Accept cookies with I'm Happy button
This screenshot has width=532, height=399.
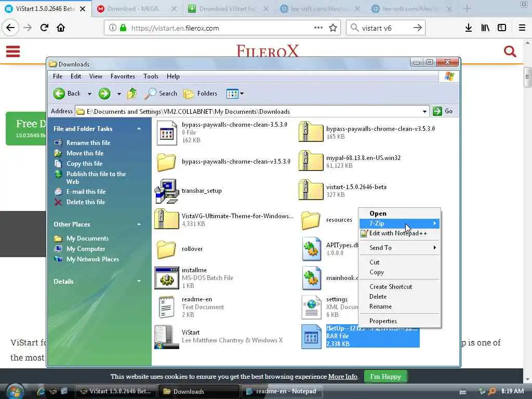[385, 377]
